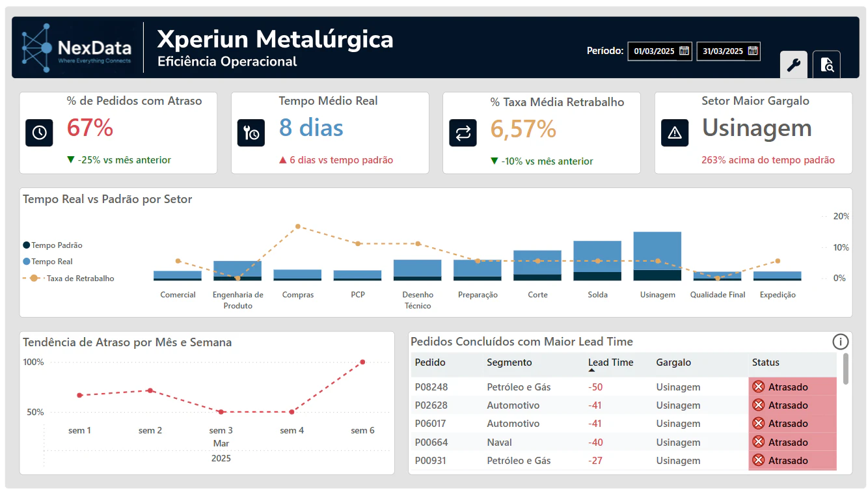Click the Atrasado status icon for P02628

pos(758,405)
